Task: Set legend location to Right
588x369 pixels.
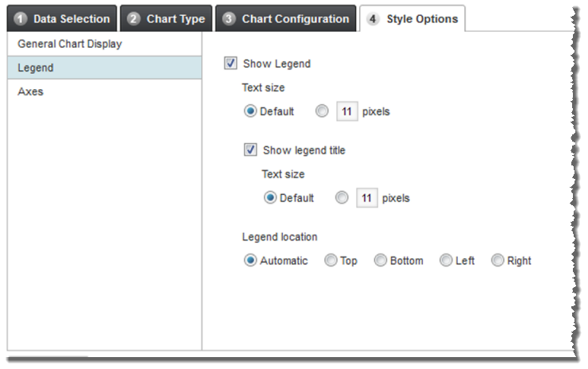Action: tap(497, 260)
